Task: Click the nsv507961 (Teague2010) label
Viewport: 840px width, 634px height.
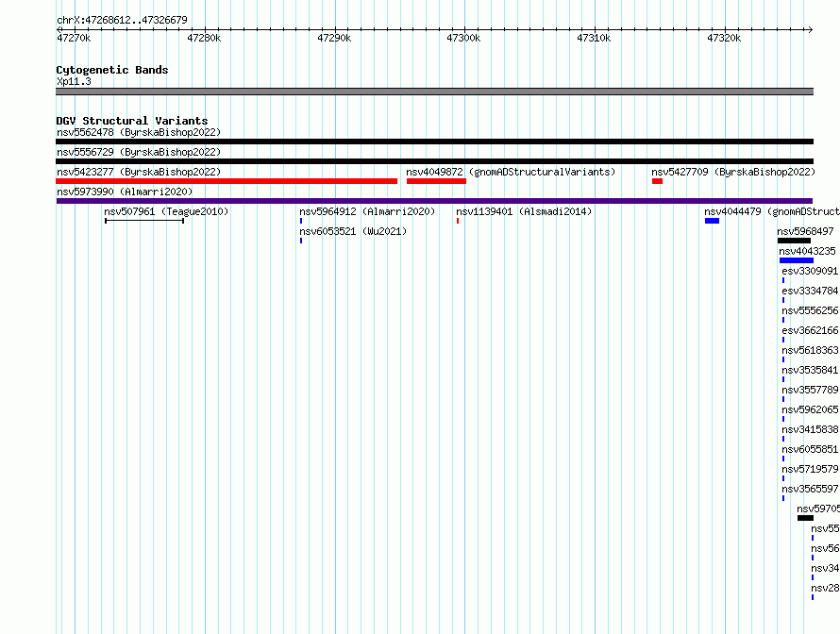Action: [x=166, y=211]
